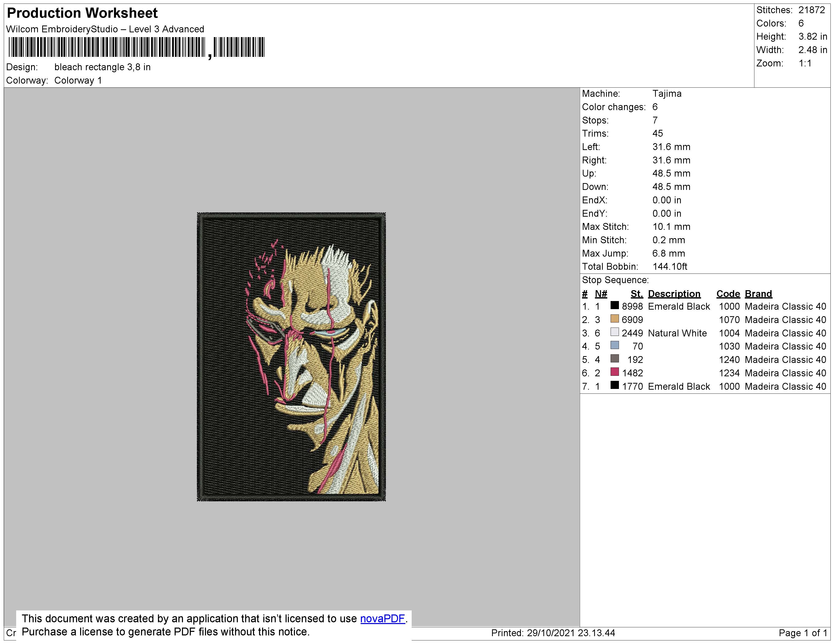Click the total bobbin value "144.10ft"
834x644 pixels.
tap(670, 267)
